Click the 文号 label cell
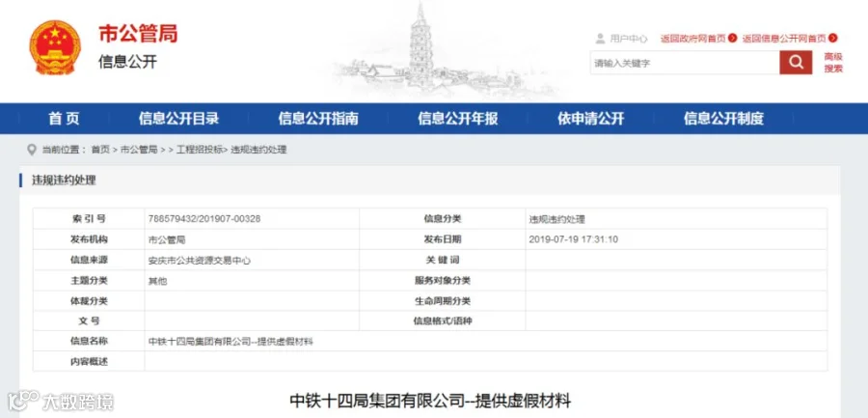The height and width of the screenshot is (418, 868). coord(89,321)
